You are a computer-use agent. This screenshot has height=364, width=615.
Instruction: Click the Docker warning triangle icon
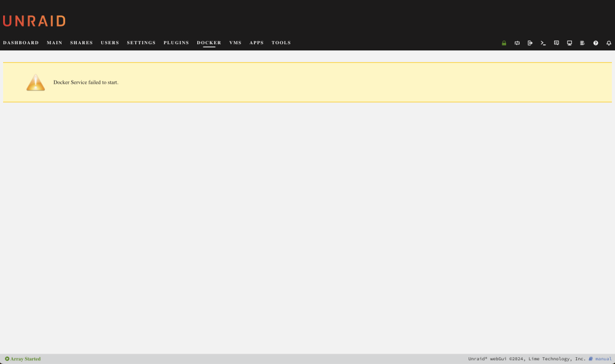coord(36,82)
